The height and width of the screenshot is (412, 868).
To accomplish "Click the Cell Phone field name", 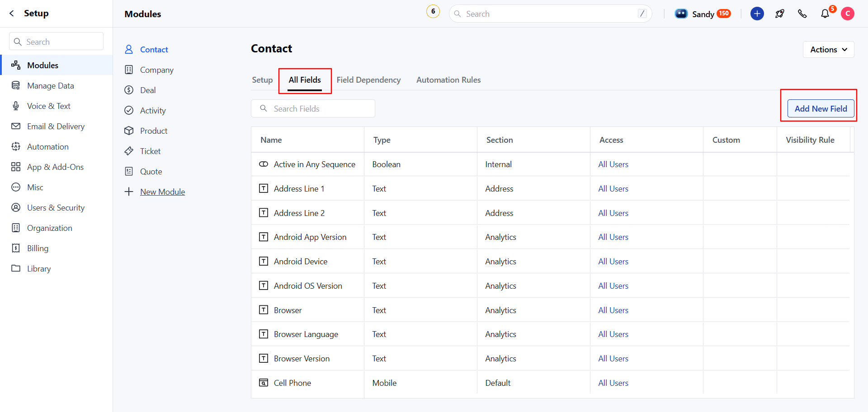I will point(292,383).
